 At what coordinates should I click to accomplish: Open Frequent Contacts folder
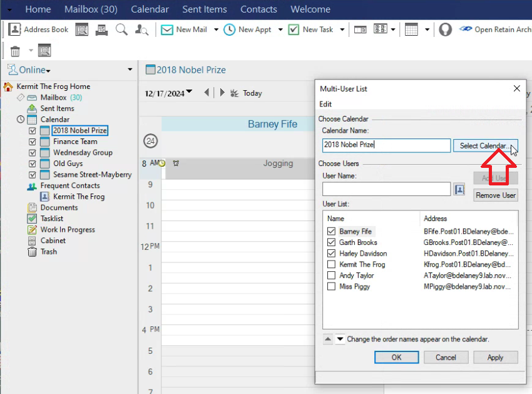pos(70,185)
